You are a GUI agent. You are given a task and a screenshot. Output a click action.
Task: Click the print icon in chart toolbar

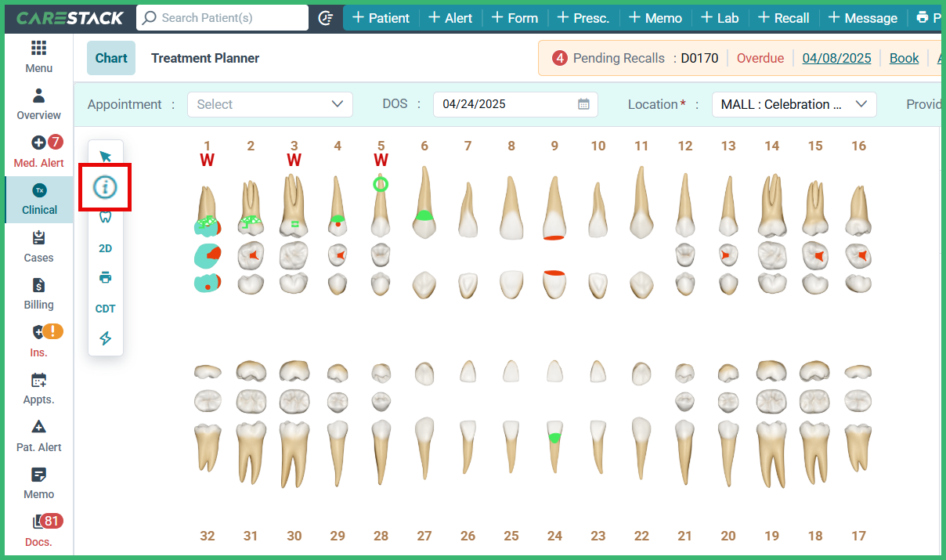pos(105,277)
